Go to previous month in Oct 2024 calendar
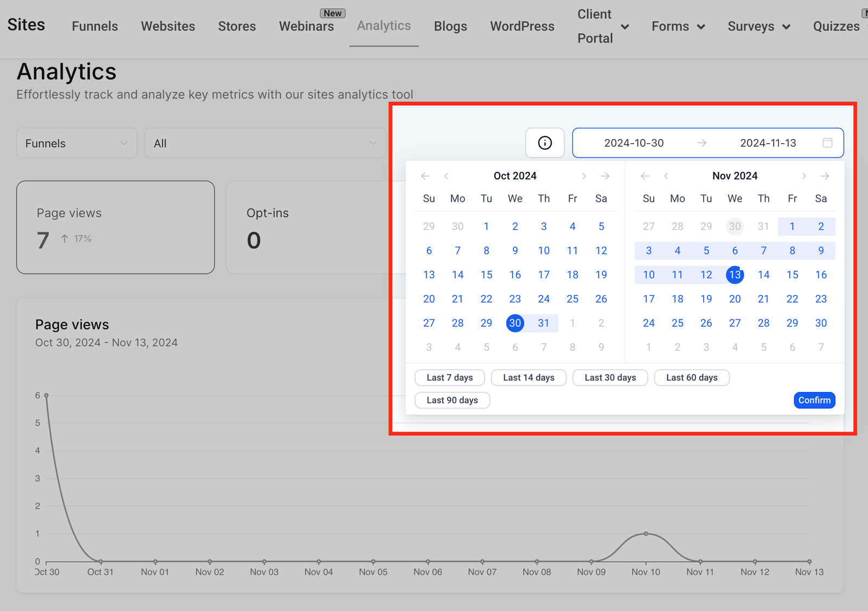868x611 pixels. point(446,176)
